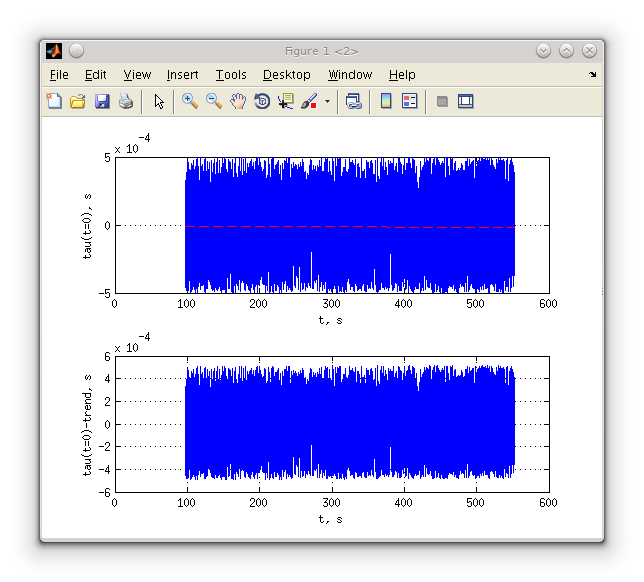
Task: Activate the Zoom In magnifier
Action: [x=190, y=101]
